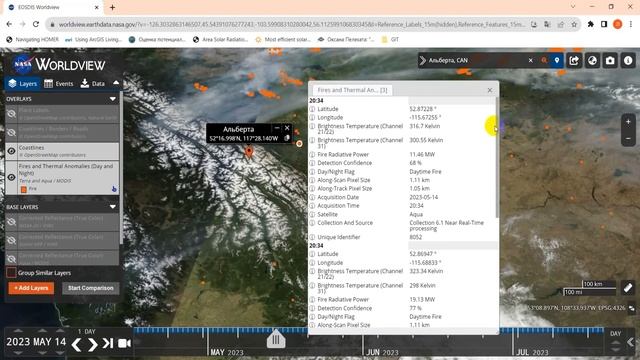The height and width of the screenshot is (360, 640).
Task: Click the JUL 2023 timeline label
Action: coord(532,352)
